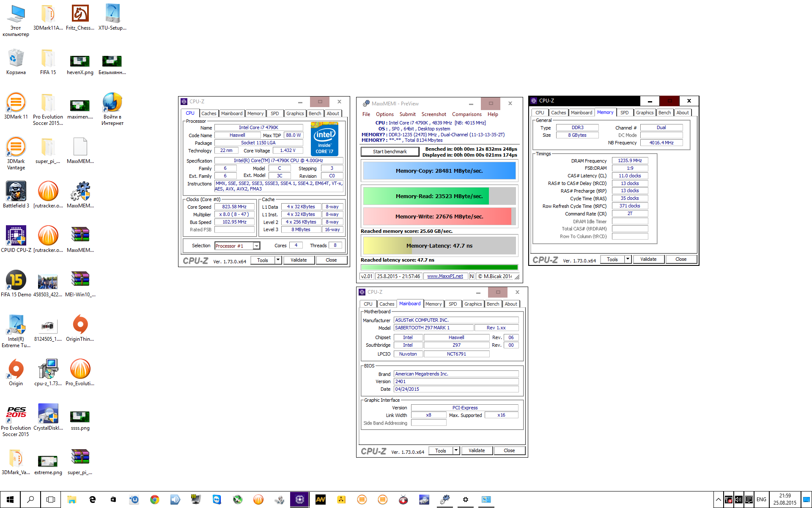Open About tab in CPU-Z Memory window
The width and height of the screenshot is (812, 508).
[x=682, y=113]
